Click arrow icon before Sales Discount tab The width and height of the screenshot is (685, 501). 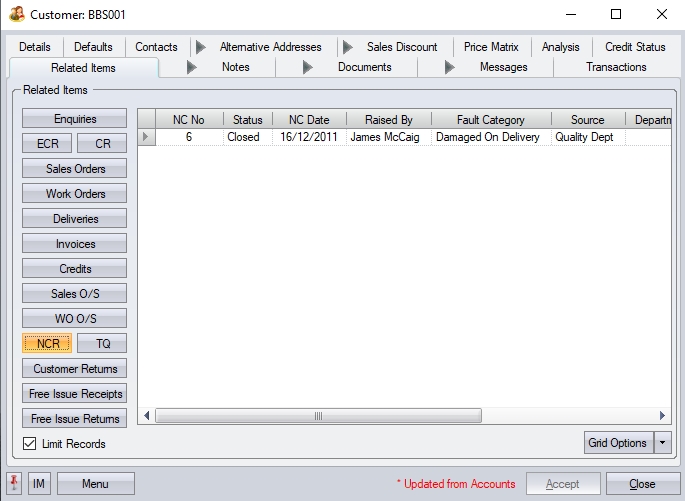click(x=347, y=47)
